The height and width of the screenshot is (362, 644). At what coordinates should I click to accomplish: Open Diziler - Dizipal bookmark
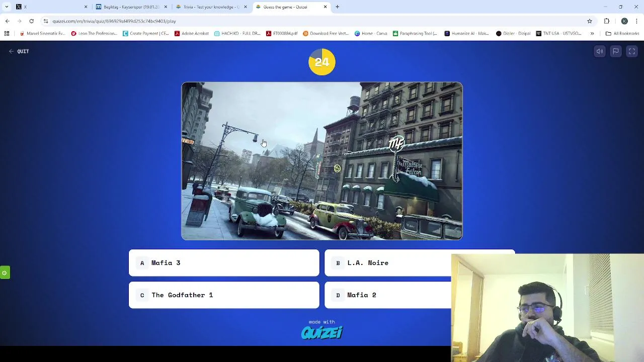(x=513, y=34)
